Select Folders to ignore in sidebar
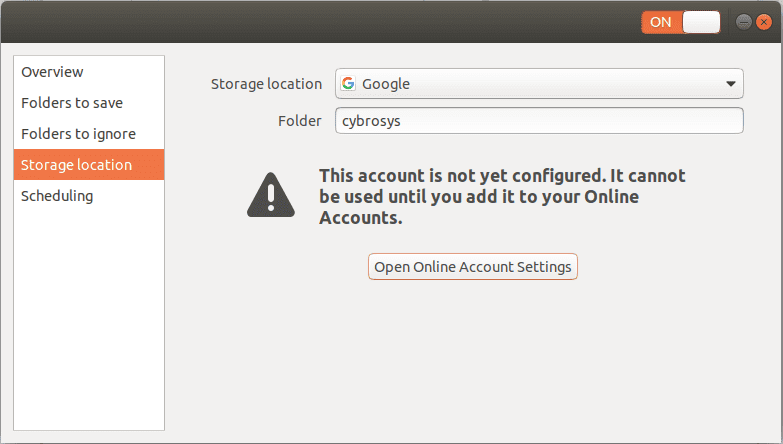 [x=78, y=134]
